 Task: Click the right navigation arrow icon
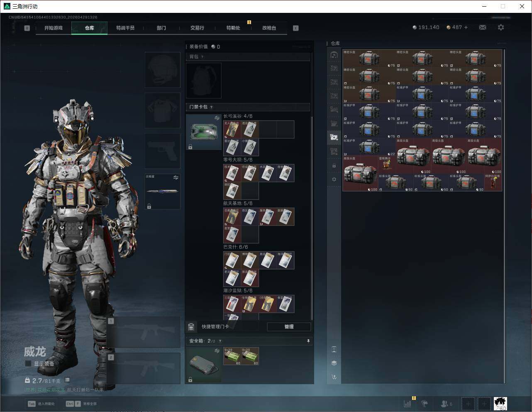coord(296,28)
